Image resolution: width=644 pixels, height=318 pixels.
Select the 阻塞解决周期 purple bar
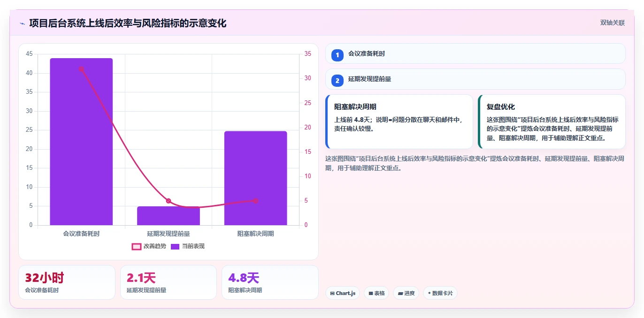tap(255, 178)
